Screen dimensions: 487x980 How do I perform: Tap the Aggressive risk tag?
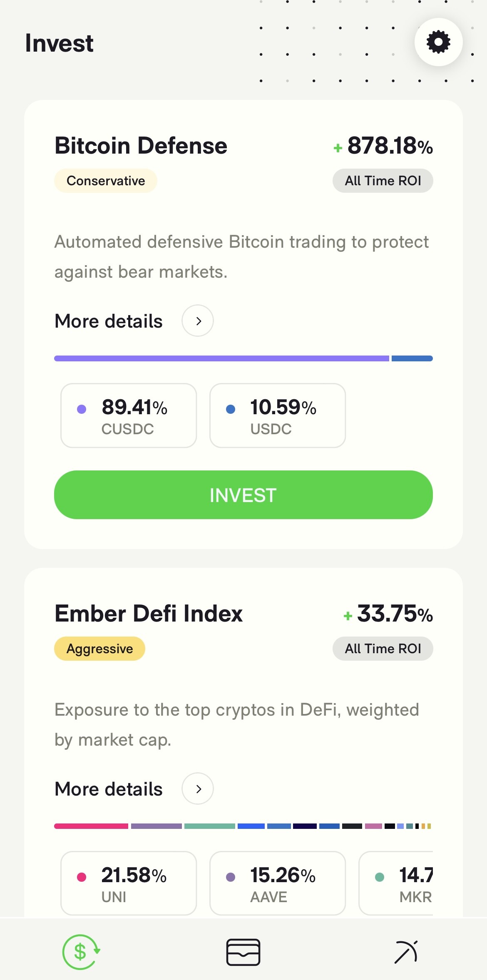pyautogui.click(x=100, y=649)
